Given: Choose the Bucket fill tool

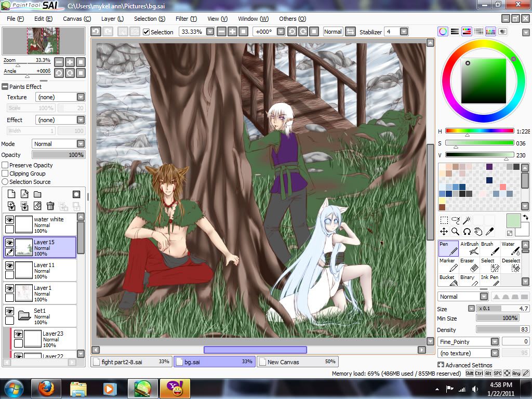Looking at the screenshot, I should click(x=448, y=280).
